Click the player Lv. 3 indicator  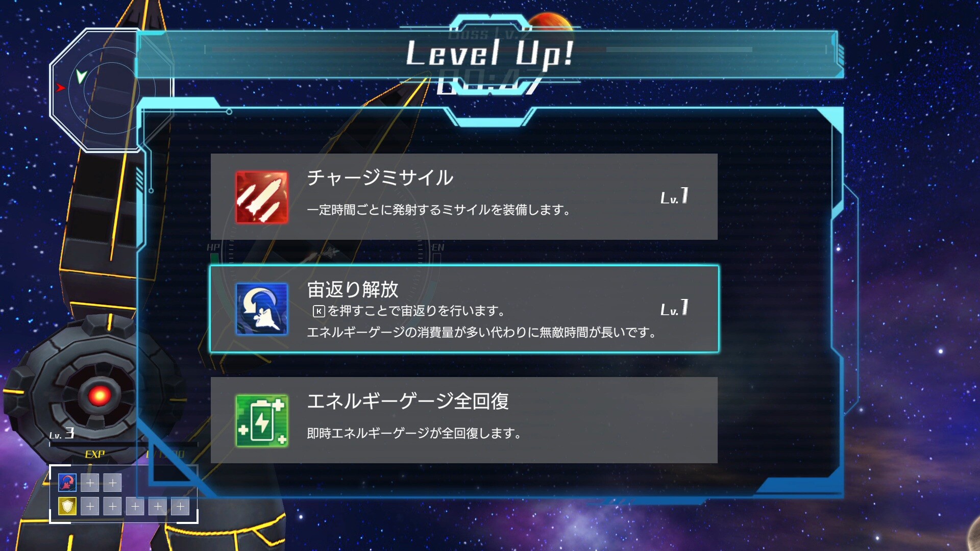[x=62, y=434]
